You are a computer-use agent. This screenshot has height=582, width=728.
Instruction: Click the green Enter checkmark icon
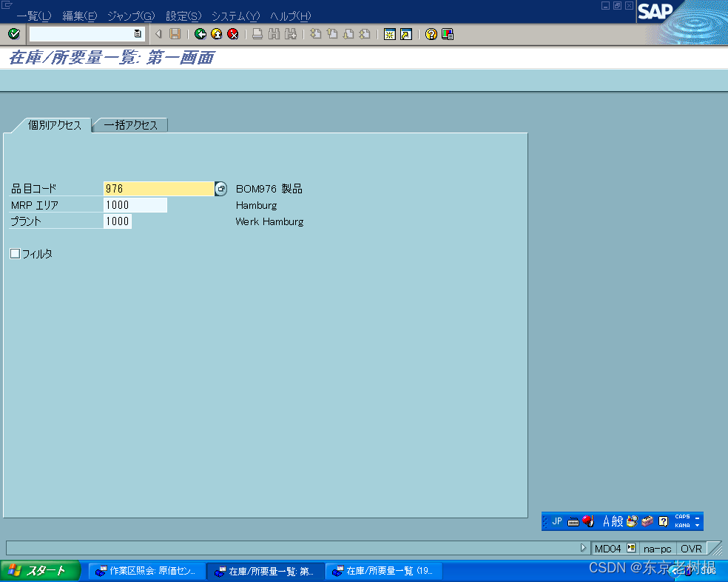coord(13,33)
